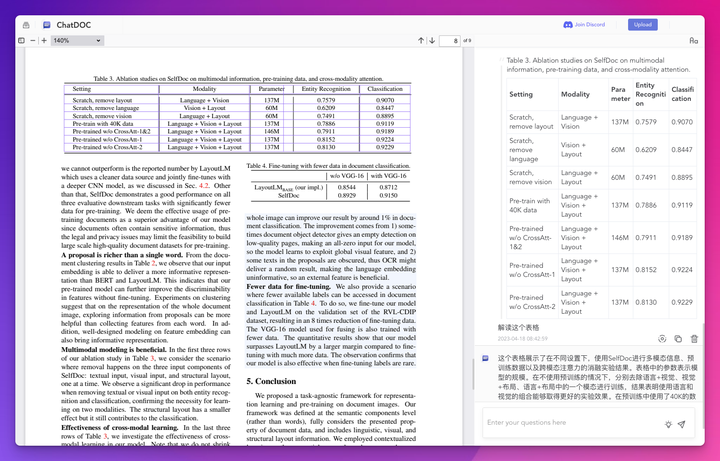Click the 'A proposal is richer' bold heading
Image resolution: width=720 pixels, height=461 pixels.
coord(122,254)
